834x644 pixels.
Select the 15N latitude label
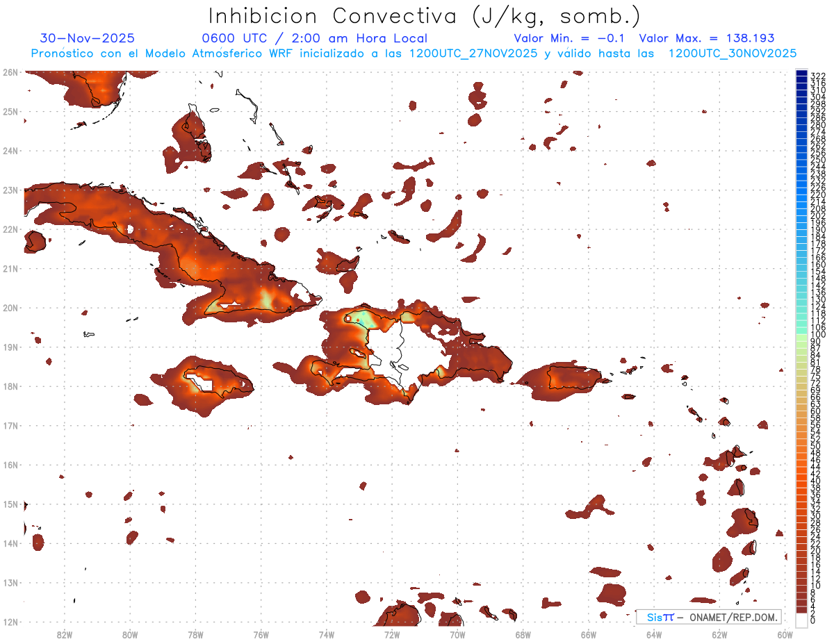(x=10, y=504)
